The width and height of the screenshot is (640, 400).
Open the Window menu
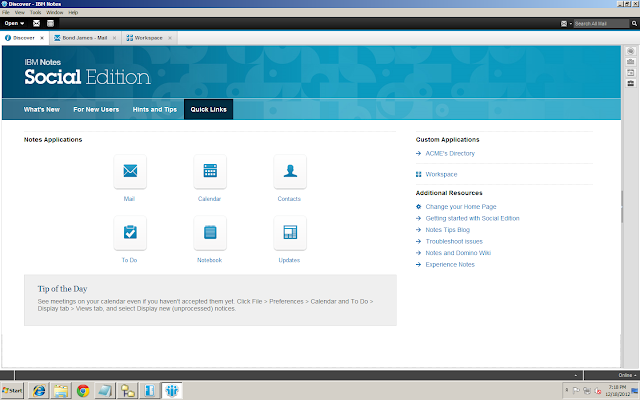pos(55,13)
